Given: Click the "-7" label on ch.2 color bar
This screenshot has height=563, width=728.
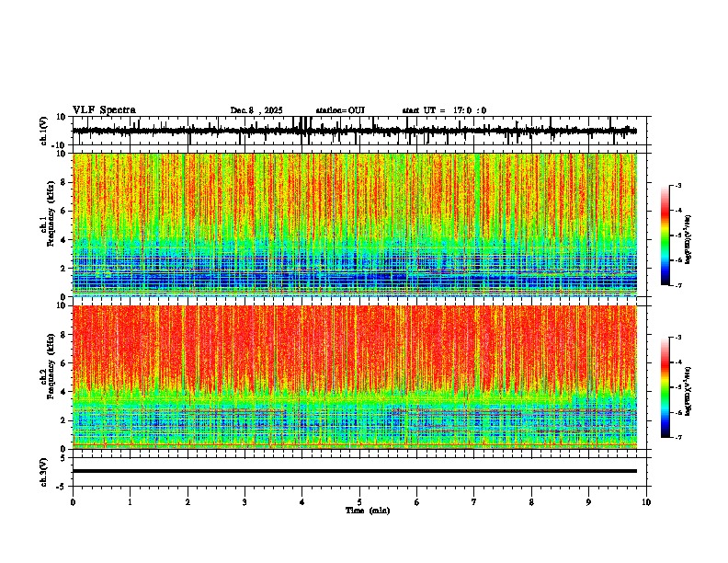Looking at the screenshot, I should click(x=678, y=437).
